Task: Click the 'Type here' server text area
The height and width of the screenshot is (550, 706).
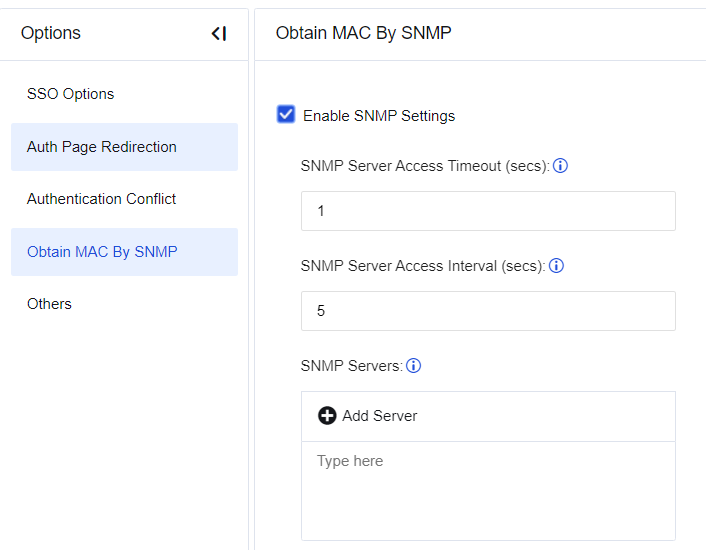Action: point(488,490)
